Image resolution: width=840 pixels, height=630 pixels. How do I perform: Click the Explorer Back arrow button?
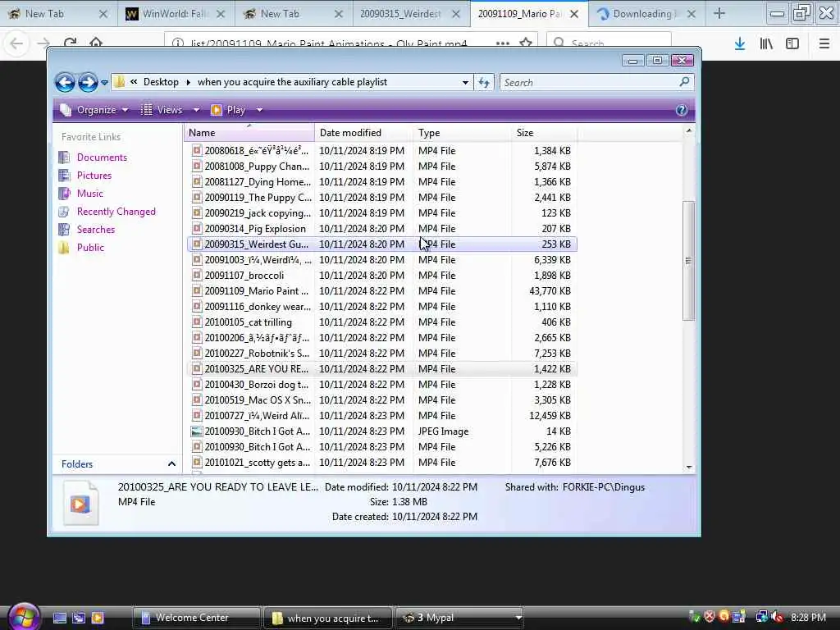tap(65, 83)
